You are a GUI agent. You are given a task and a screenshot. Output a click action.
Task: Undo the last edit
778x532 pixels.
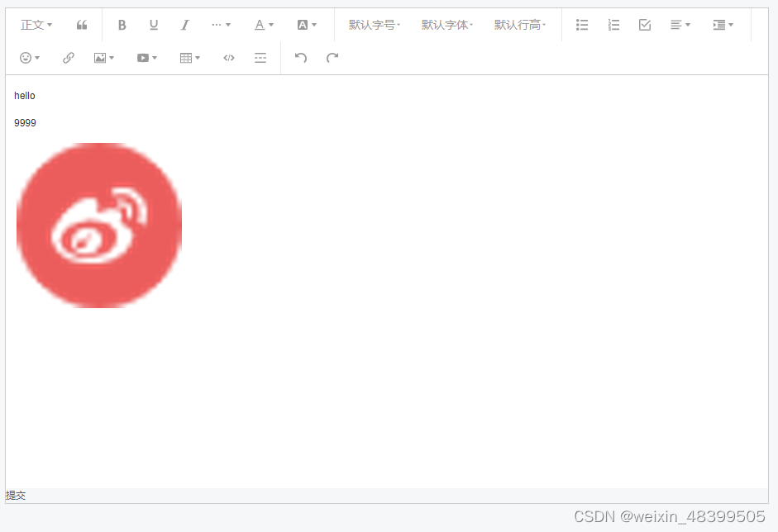(x=301, y=58)
